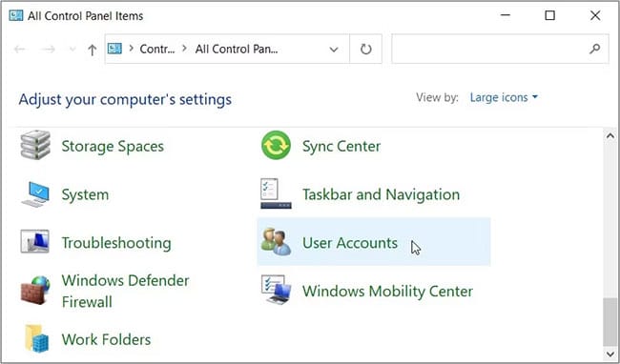Open the Sync Center link
The width and height of the screenshot is (620, 364).
click(x=341, y=146)
